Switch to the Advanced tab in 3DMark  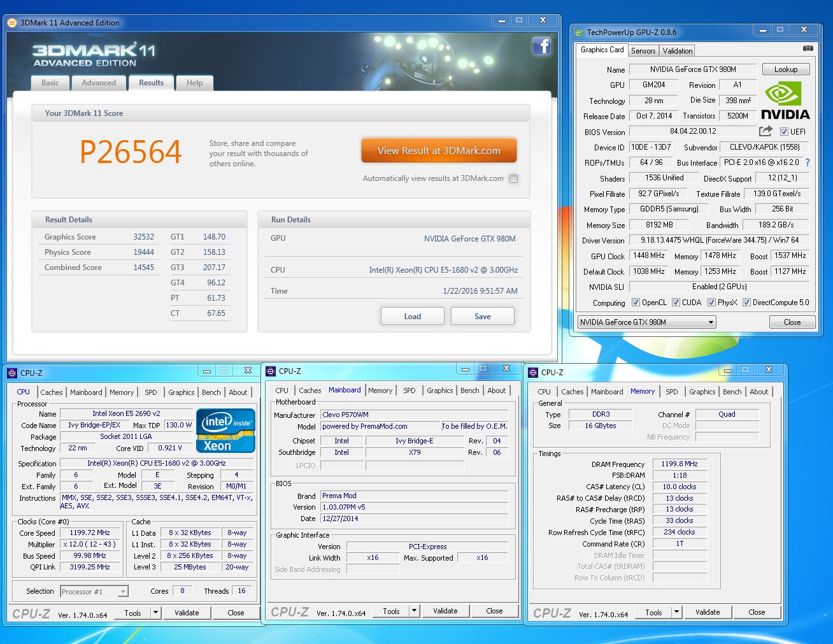click(99, 83)
